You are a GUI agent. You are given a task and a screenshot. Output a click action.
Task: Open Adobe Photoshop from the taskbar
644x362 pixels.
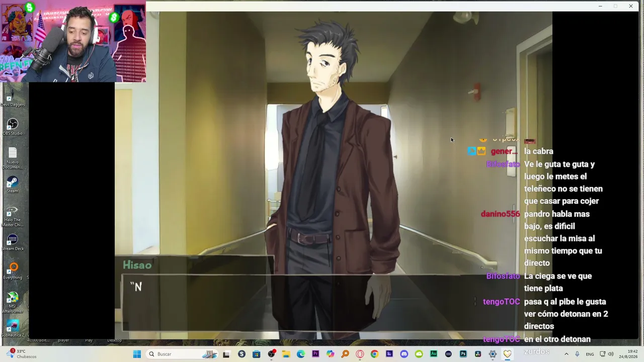(x=463, y=354)
